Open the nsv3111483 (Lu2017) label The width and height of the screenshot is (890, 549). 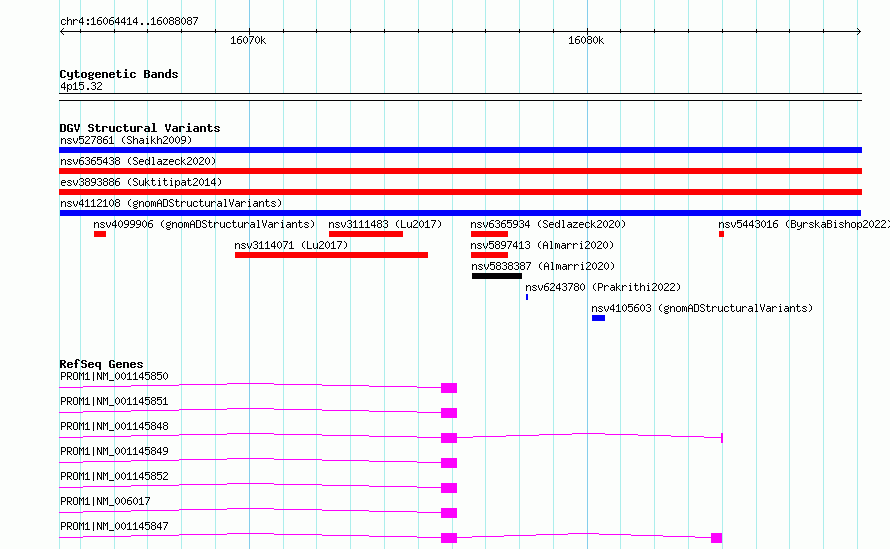385,224
